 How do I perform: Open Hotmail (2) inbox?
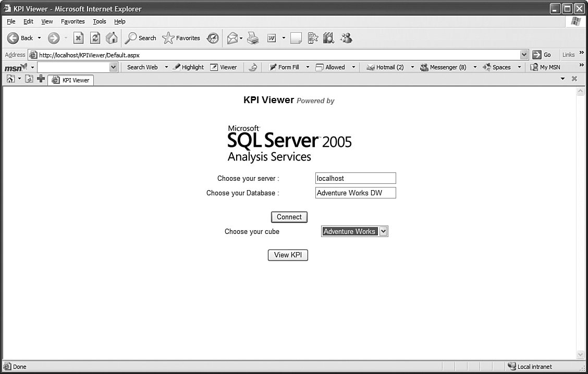pos(385,67)
